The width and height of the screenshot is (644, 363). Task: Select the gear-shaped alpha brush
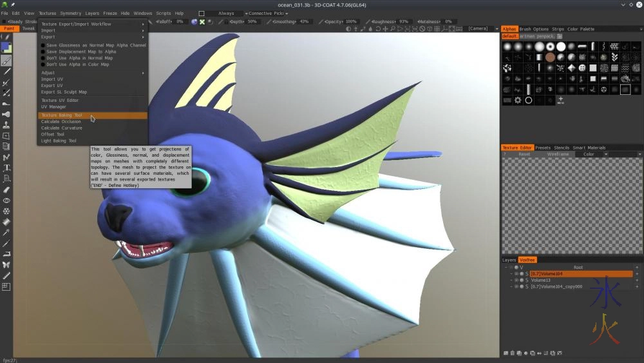click(518, 101)
